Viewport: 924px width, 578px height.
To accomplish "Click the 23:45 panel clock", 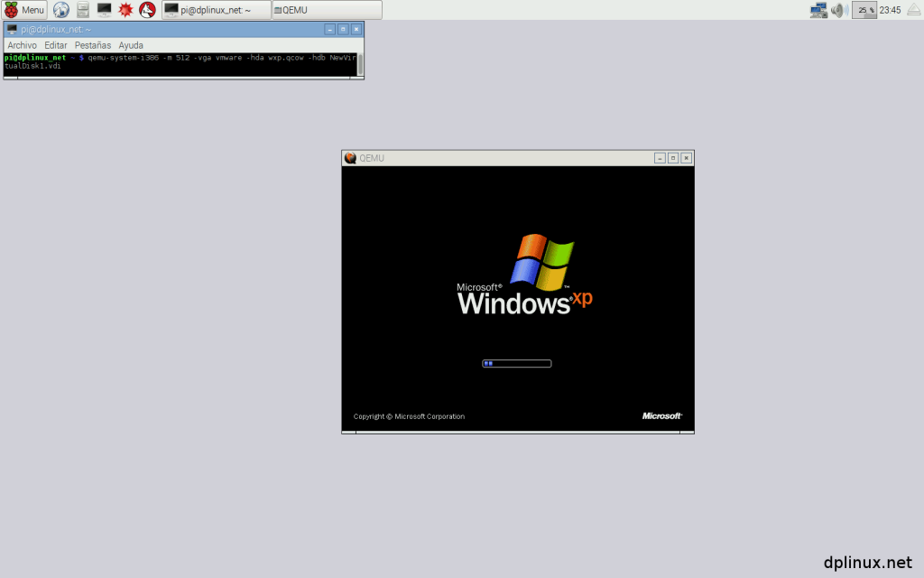I will coord(890,10).
